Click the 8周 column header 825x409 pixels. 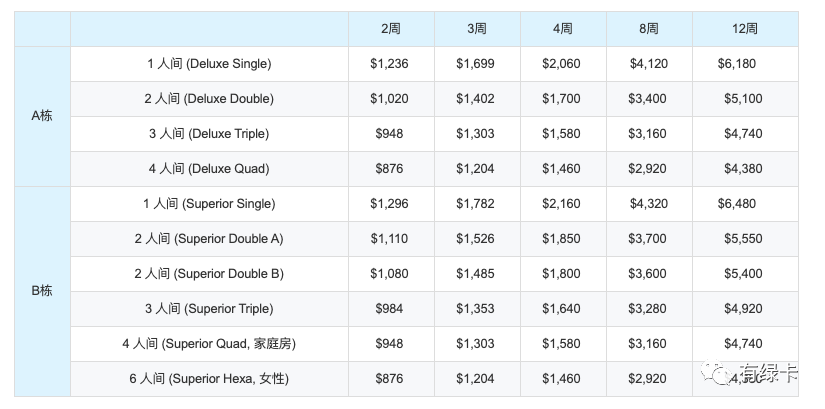649,29
